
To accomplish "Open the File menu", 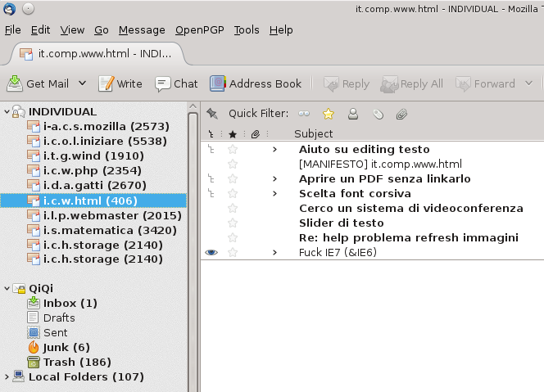I will pos(13,30).
